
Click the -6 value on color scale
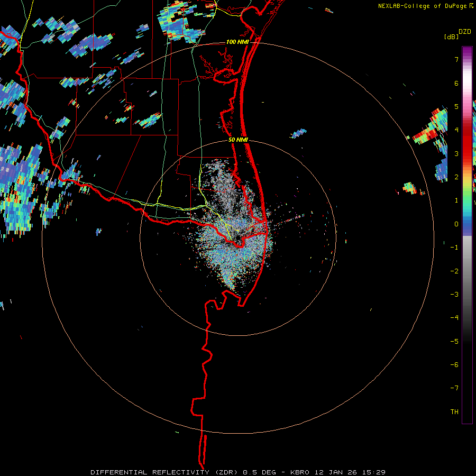(x=454, y=365)
